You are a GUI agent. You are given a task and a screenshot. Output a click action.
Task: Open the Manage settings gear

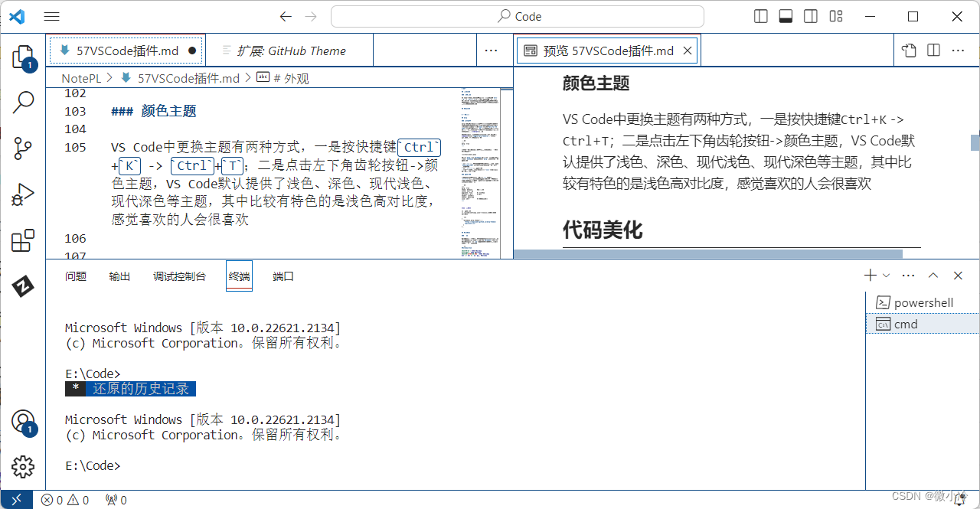pos(23,467)
